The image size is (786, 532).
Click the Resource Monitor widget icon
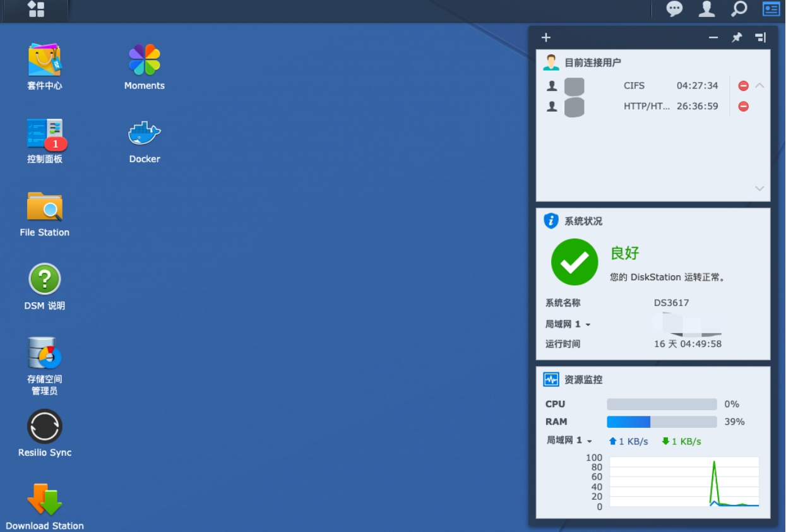click(551, 379)
